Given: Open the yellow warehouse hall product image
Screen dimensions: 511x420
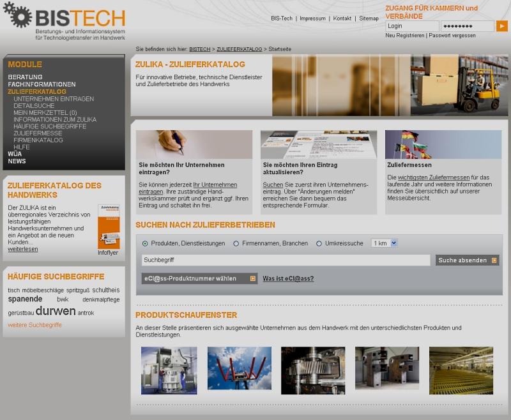Looking at the screenshot, I should (461, 370).
